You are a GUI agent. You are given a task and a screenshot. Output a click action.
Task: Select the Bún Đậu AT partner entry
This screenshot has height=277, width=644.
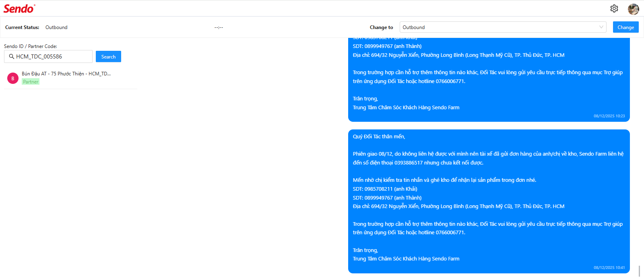[x=66, y=74]
